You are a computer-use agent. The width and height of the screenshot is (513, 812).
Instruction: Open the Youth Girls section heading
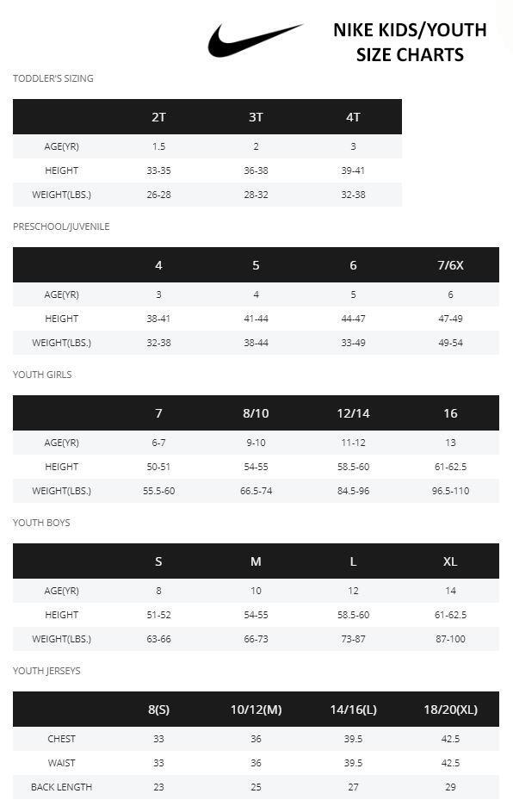point(42,375)
